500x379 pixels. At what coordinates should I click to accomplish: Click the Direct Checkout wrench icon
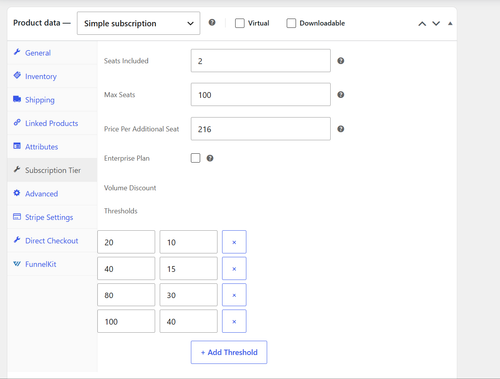17,240
